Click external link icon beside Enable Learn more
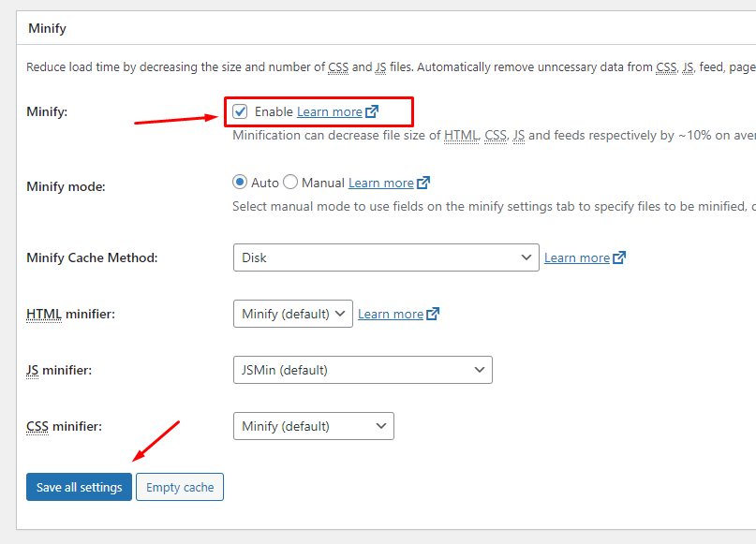This screenshot has width=756, height=544. [372, 111]
